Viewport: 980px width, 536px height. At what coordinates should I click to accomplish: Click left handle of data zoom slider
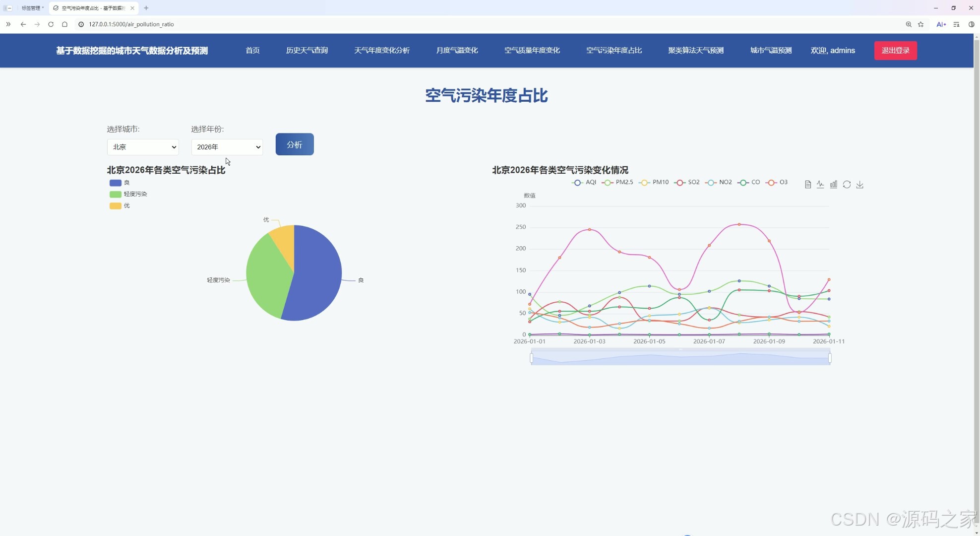(x=531, y=358)
